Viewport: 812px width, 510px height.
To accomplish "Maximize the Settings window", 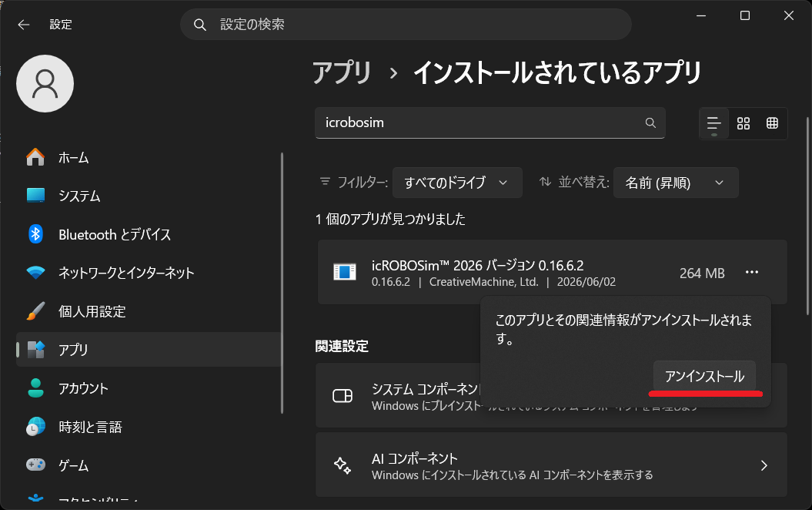I will (745, 15).
